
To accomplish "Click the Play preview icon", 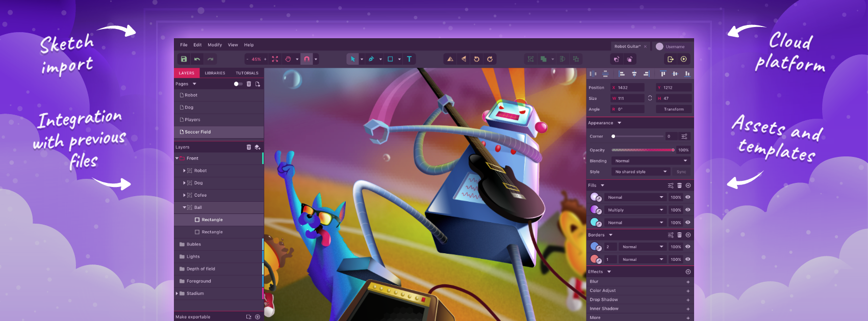I will (x=684, y=59).
